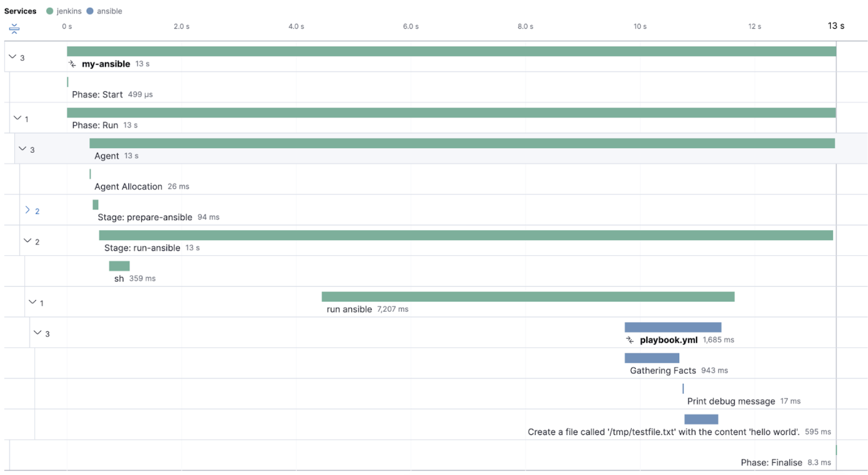Click the transaction icon beside playbook.yml
Viewport: 868px width, 475px height.
pos(630,340)
